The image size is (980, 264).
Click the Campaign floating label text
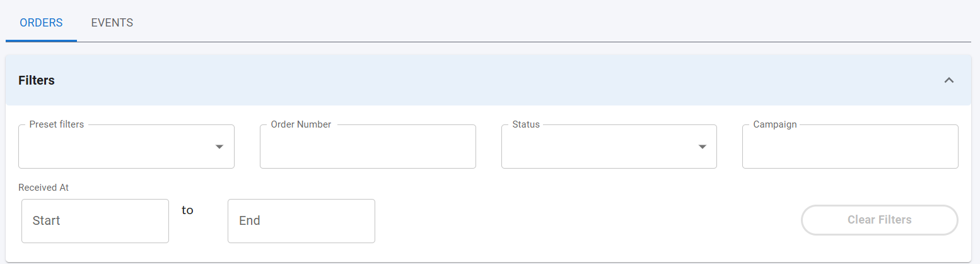click(x=775, y=124)
